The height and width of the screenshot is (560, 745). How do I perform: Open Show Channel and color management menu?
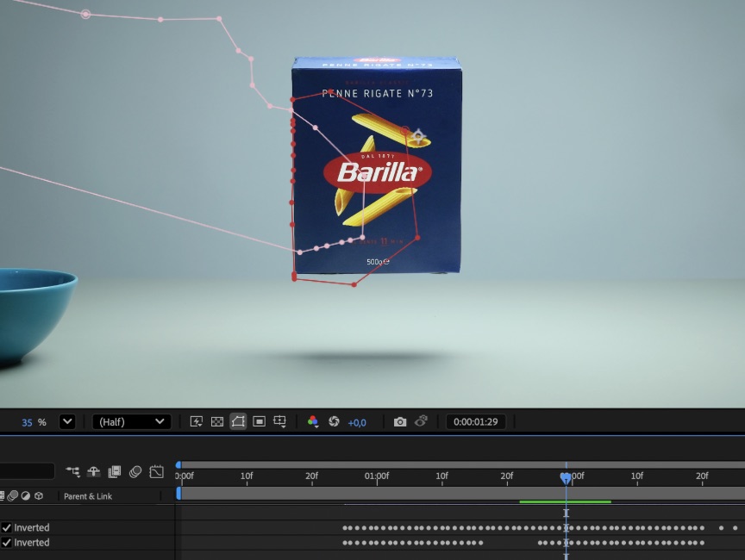[313, 421]
